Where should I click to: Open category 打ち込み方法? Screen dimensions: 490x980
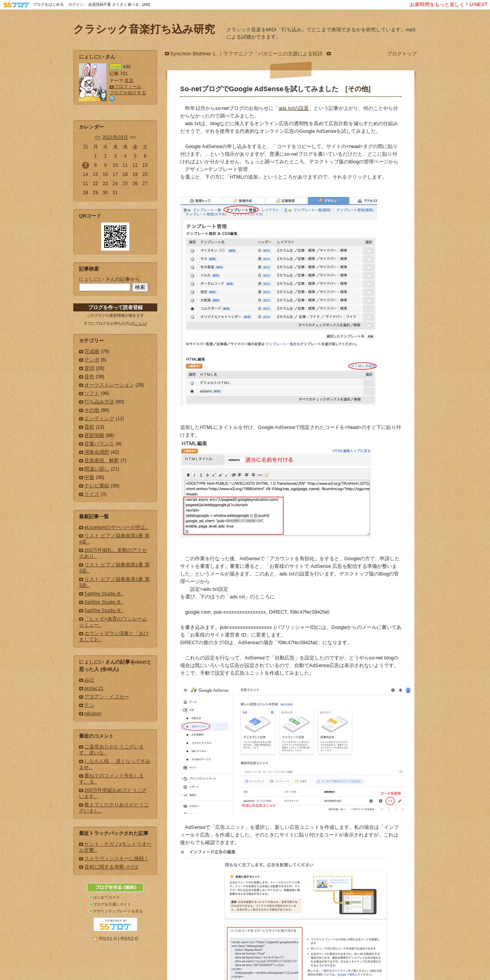tap(99, 402)
